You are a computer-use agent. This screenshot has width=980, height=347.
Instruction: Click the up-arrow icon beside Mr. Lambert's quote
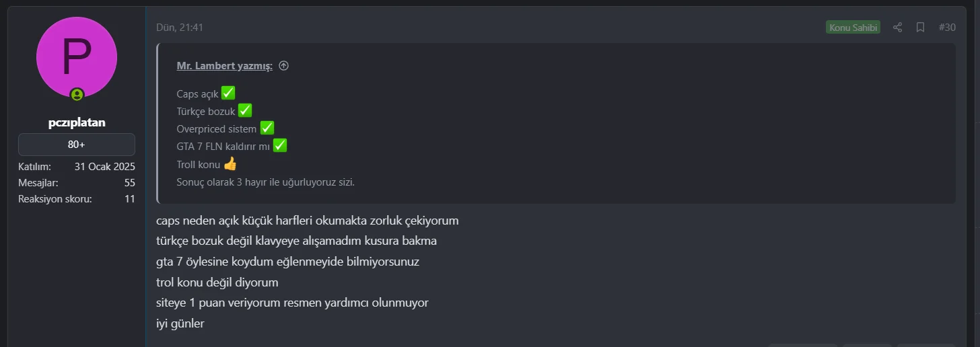[283, 66]
